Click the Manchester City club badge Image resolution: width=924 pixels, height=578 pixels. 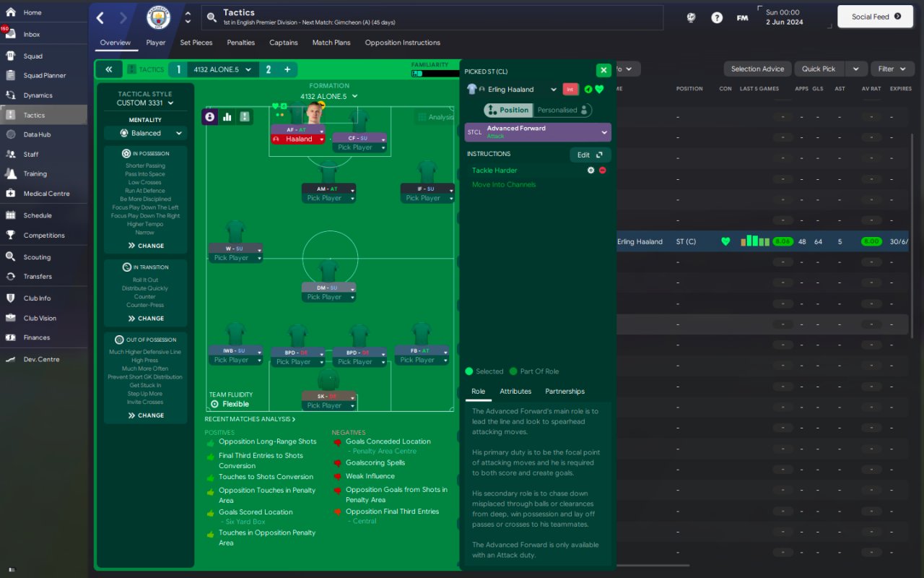158,17
